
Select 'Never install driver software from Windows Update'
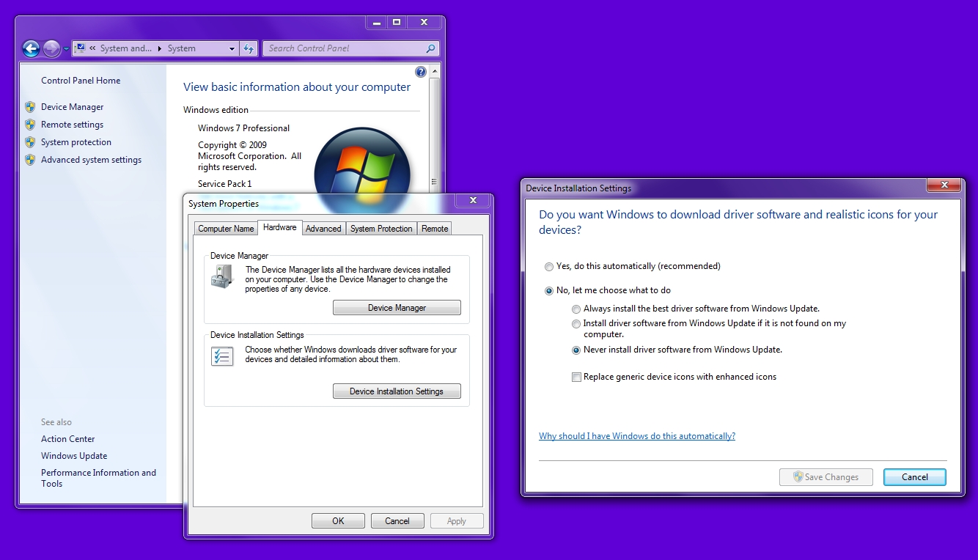pyautogui.click(x=677, y=350)
